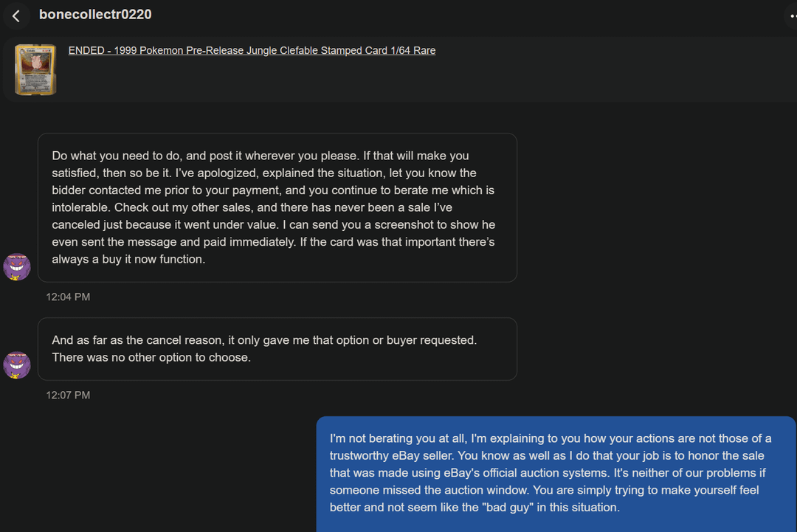Select the message about the cancel reason
This screenshot has height=532, width=797.
pos(277,348)
